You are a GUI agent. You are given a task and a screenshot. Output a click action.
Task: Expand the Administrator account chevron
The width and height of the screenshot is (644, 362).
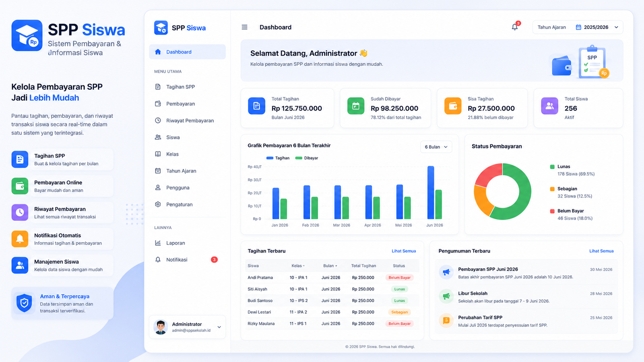219,327
